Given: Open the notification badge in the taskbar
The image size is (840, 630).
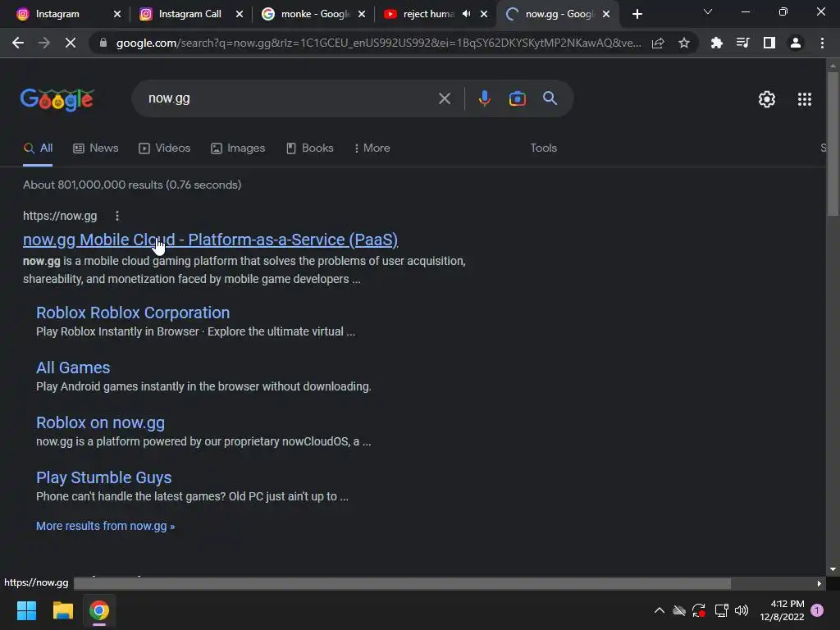Looking at the screenshot, I should pos(817,610).
